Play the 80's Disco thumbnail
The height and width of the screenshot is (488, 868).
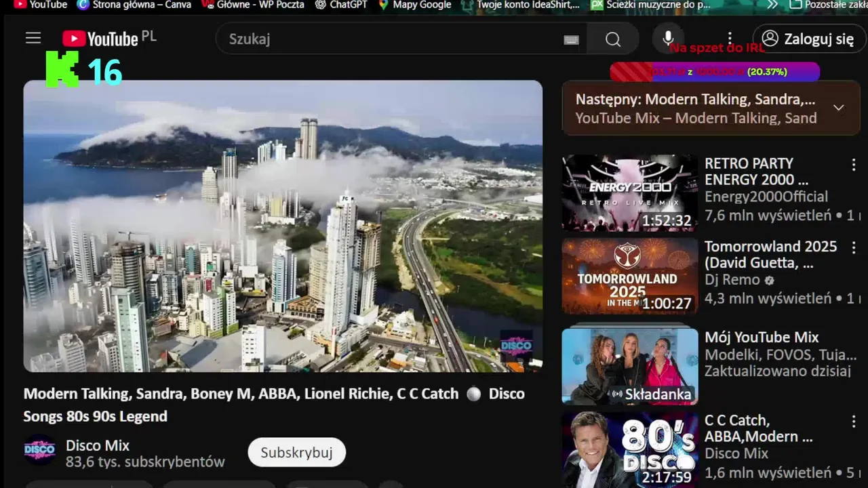click(630, 450)
